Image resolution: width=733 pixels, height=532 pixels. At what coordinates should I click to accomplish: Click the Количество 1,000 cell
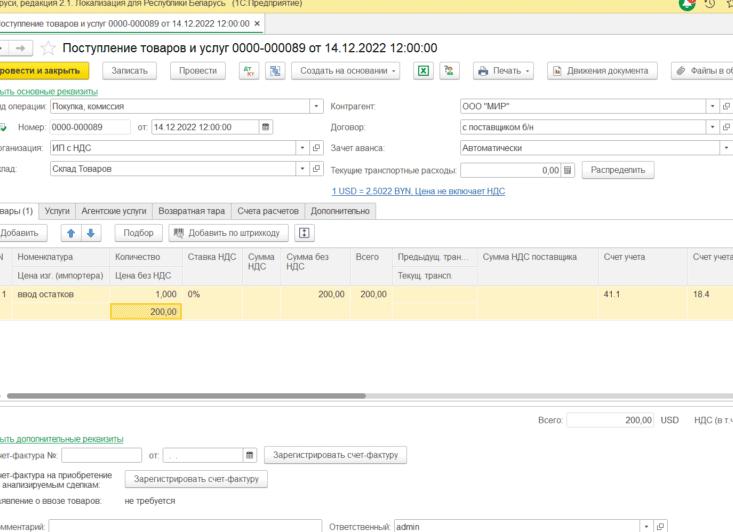click(x=146, y=295)
